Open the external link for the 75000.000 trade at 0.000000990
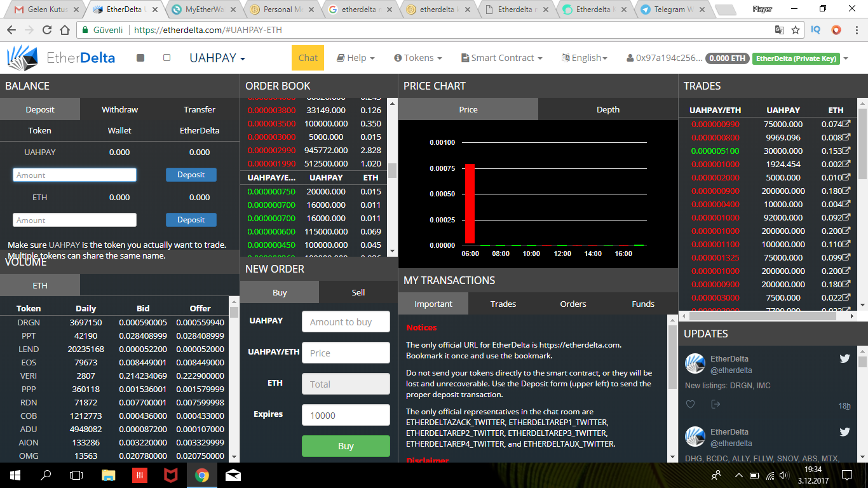The width and height of the screenshot is (868, 488). click(846, 124)
